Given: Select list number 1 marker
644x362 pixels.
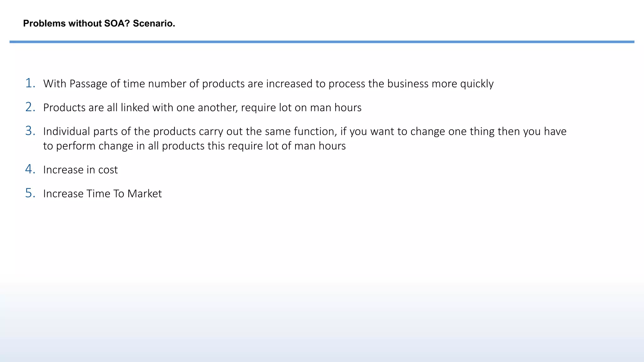Looking at the screenshot, I should point(30,83).
